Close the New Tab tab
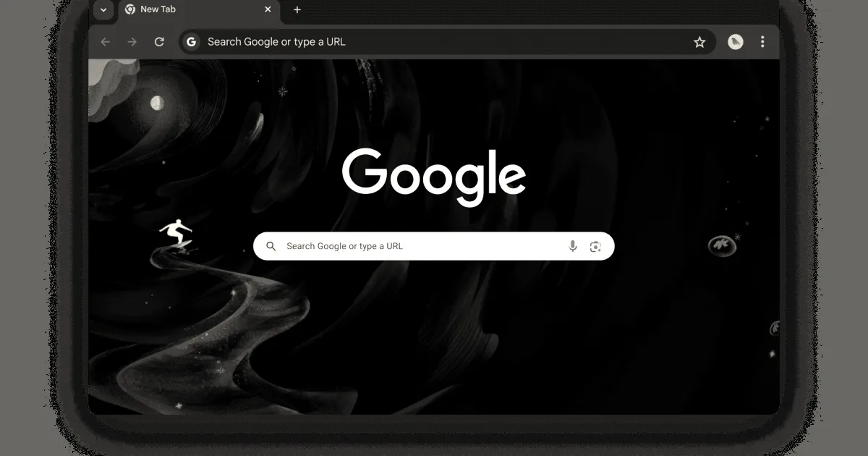 268,9
